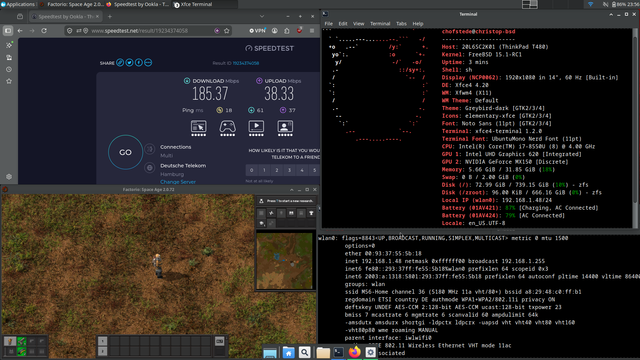The image size is (640, 360).
Task: Click the Factorio trophy achievements shortcut
Action: (x=311, y=213)
